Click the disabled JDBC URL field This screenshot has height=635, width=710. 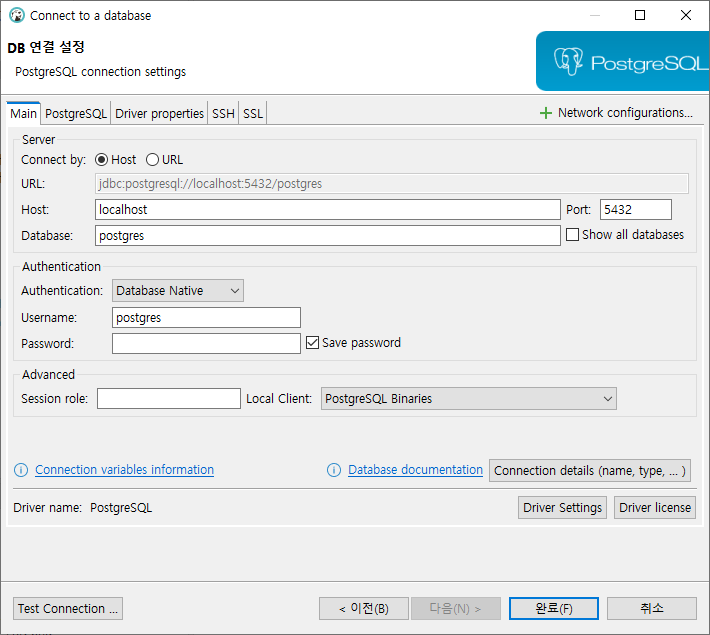392,183
